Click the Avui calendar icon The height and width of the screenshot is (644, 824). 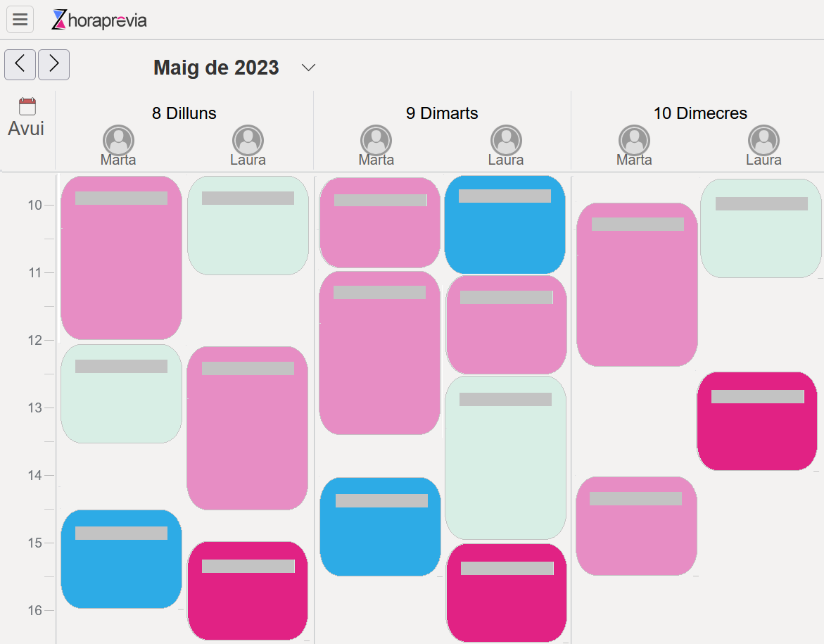tap(27, 107)
